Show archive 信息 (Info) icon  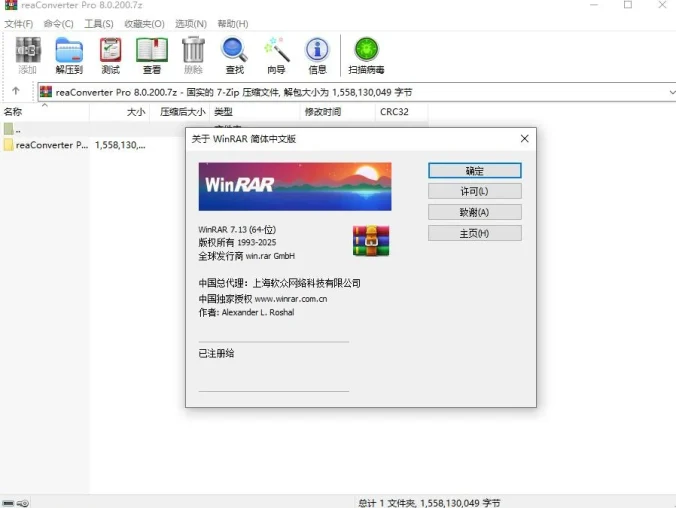[x=317, y=55]
